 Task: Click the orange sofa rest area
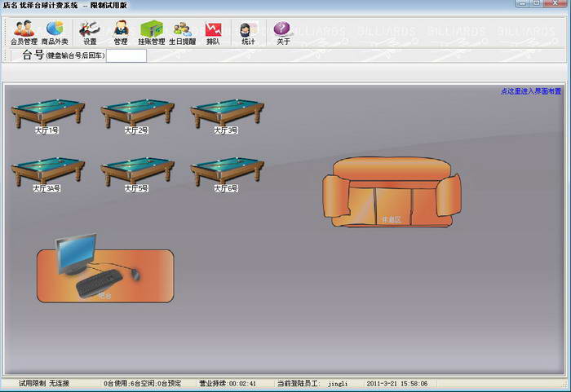point(392,192)
